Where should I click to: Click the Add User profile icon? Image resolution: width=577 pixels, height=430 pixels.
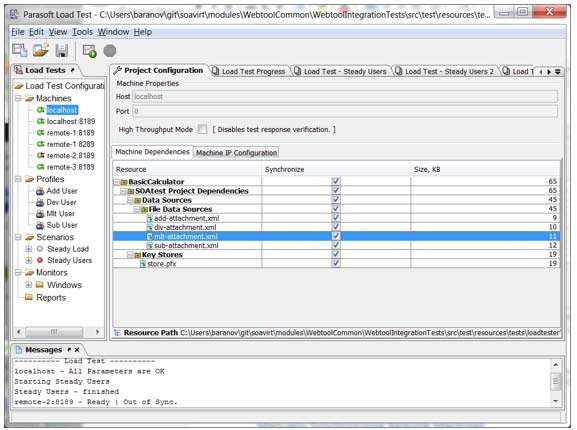(x=40, y=191)
